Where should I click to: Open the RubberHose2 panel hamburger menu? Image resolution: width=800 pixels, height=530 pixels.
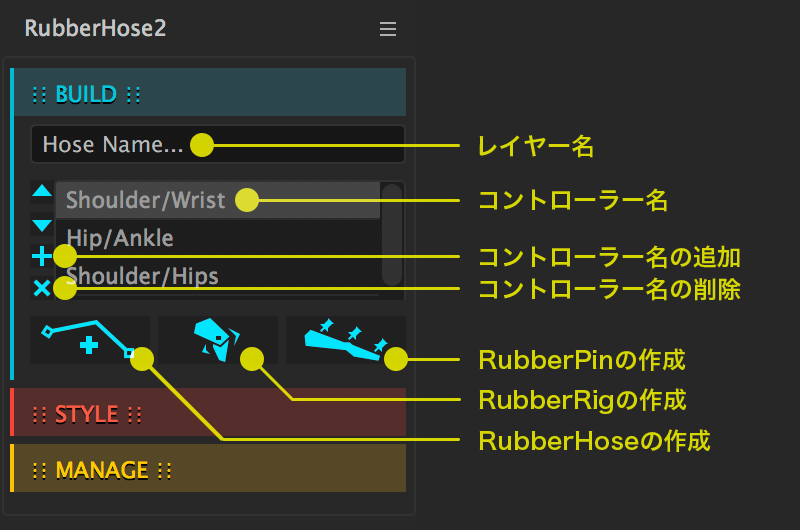[388, 30]
